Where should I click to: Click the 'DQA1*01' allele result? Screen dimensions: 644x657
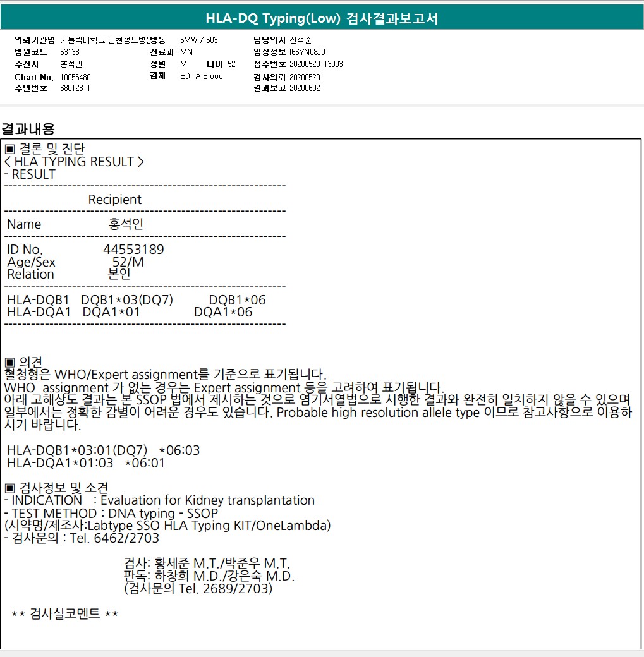point(111,311)
